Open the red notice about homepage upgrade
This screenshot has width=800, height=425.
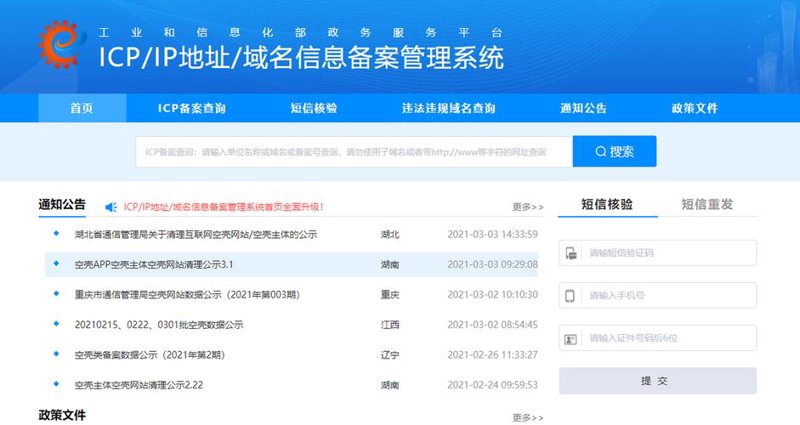pyautogui.click(x=223, y=207)
